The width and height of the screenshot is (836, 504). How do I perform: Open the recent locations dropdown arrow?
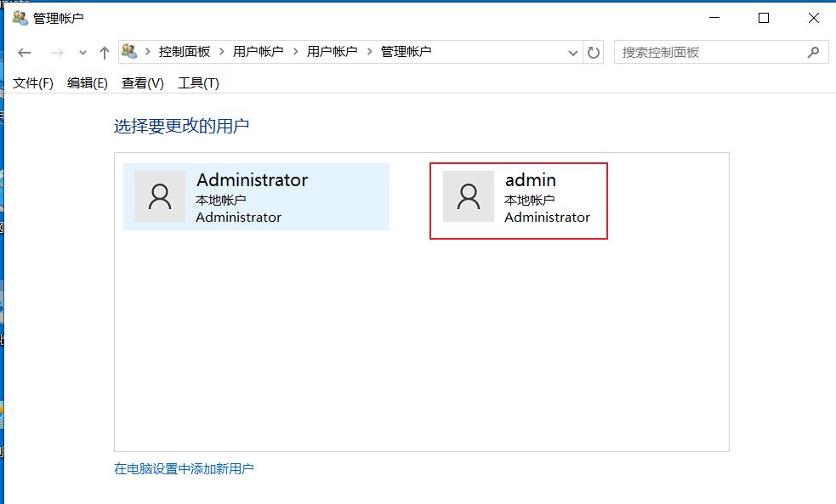pos(82,53)
